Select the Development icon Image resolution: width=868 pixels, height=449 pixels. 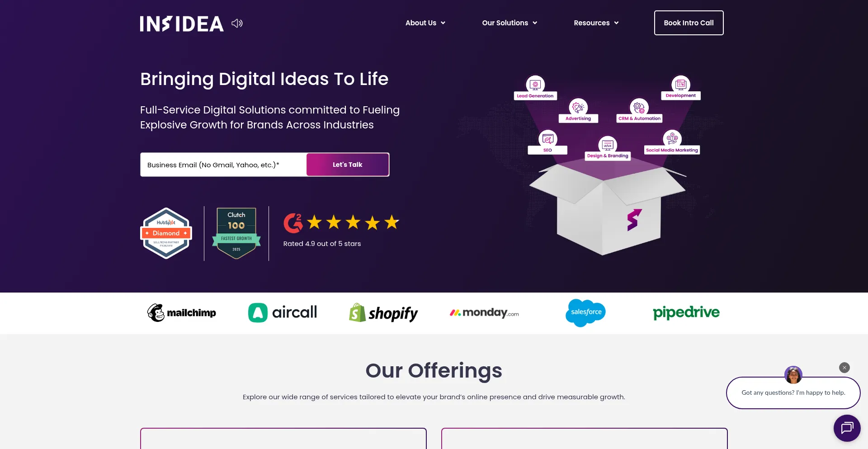pos(680,84)
